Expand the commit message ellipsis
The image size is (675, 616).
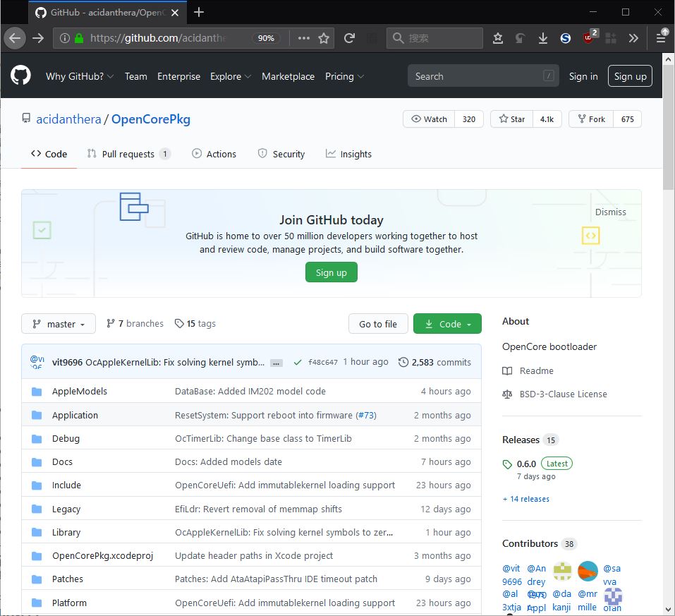tap(276, 363)
